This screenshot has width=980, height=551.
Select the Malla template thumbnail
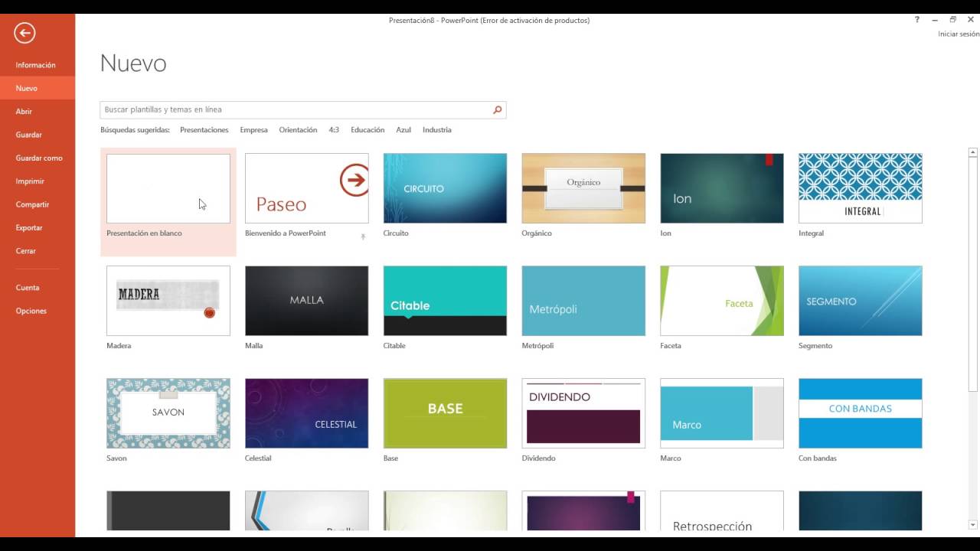[307, 301]
